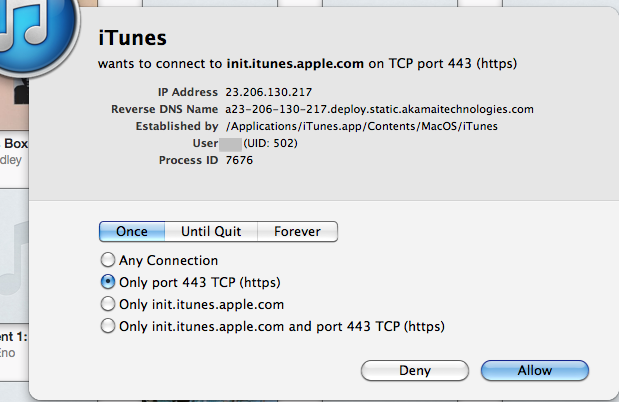
Task: Allow the iTunes connection
Action: click(535, 370)
